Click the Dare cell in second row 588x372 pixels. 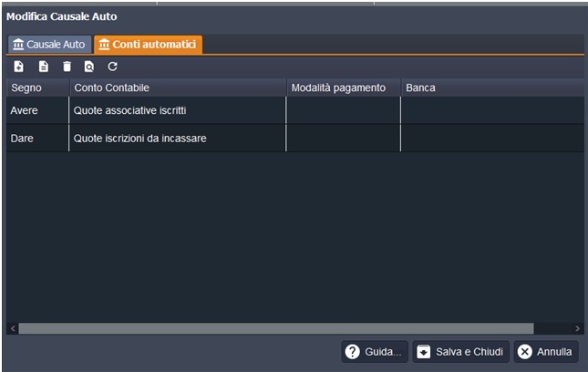[37, 139]
